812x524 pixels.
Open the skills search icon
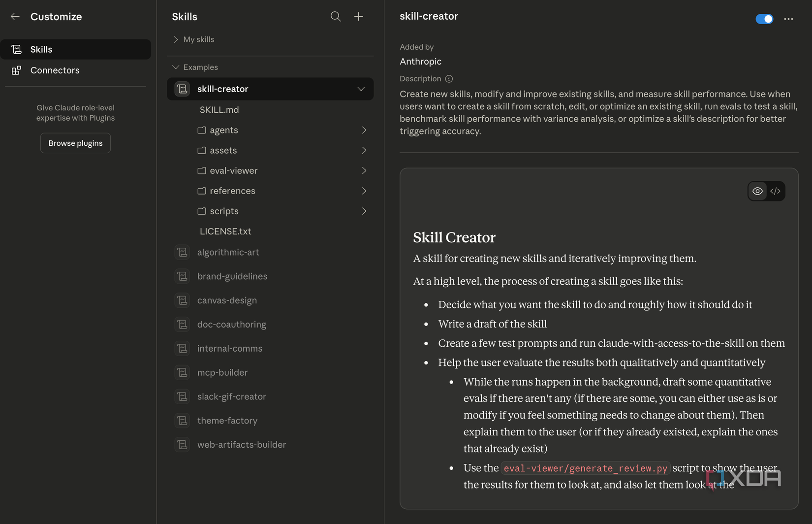point(336,17)
